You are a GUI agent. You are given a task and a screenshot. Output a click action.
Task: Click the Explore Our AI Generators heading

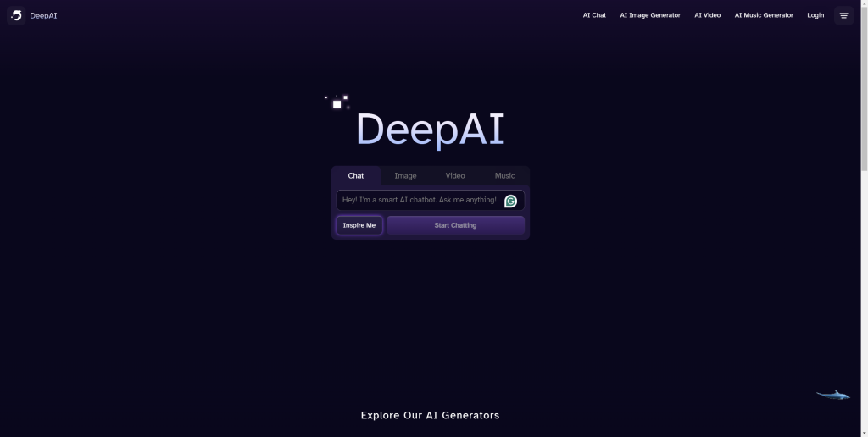pyautogui.click(x=430, y=416)
